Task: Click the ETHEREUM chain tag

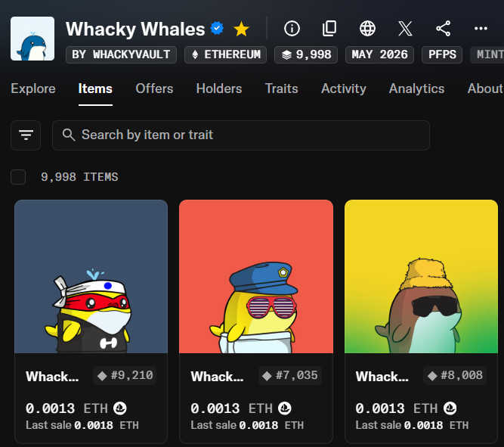Action: [225, 54]
